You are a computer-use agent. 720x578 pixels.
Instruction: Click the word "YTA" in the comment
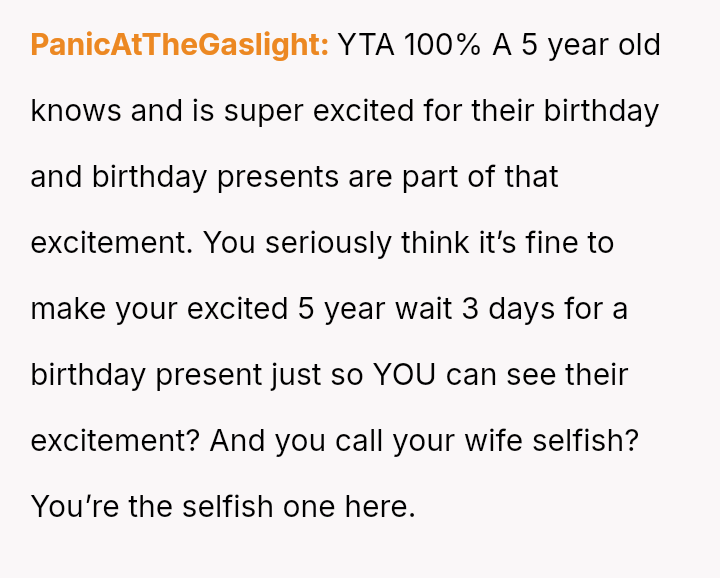pyautogui.click(x=366, y=45)
